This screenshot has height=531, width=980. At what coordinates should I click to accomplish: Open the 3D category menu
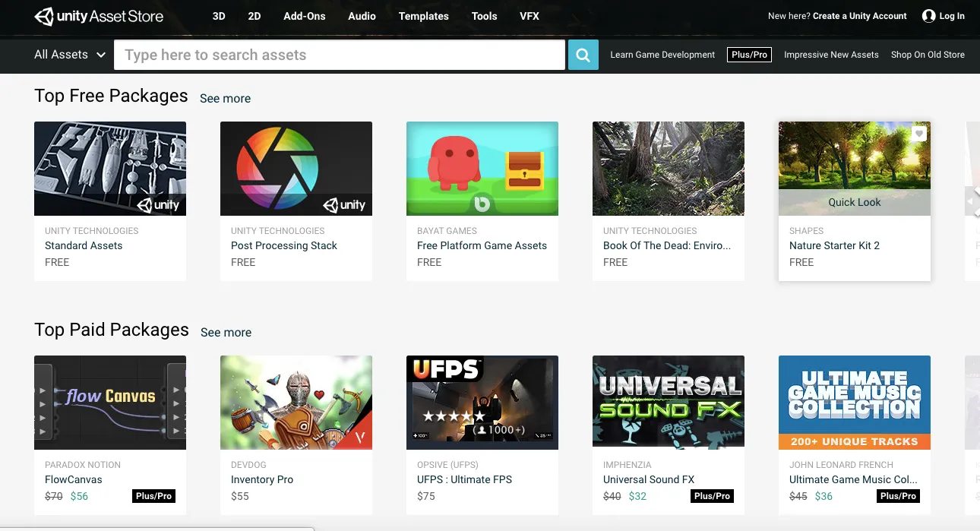coord(219,16)
